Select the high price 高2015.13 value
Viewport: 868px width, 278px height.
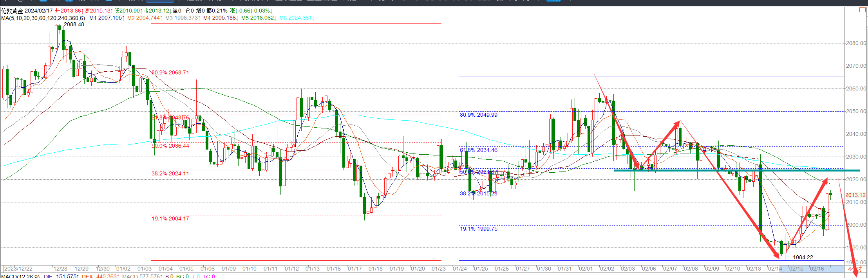[x=99, y=11]
